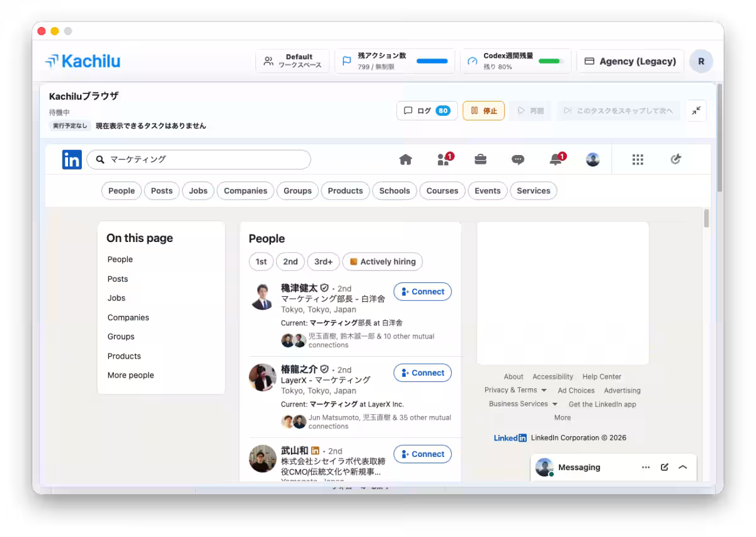Screen dimensions: 756x537
Task: Expand the Business Services dropdown
Action: point(523,404)
